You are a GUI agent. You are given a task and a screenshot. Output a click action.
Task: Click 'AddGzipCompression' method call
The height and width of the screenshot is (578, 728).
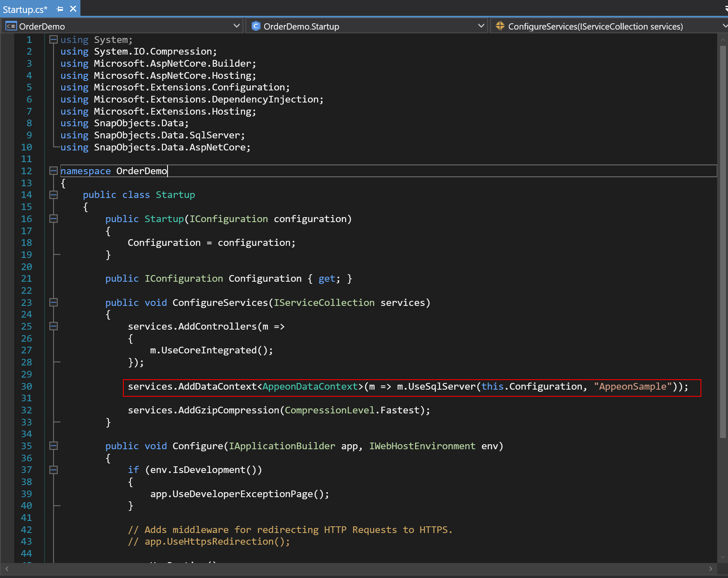coord(229,410)
